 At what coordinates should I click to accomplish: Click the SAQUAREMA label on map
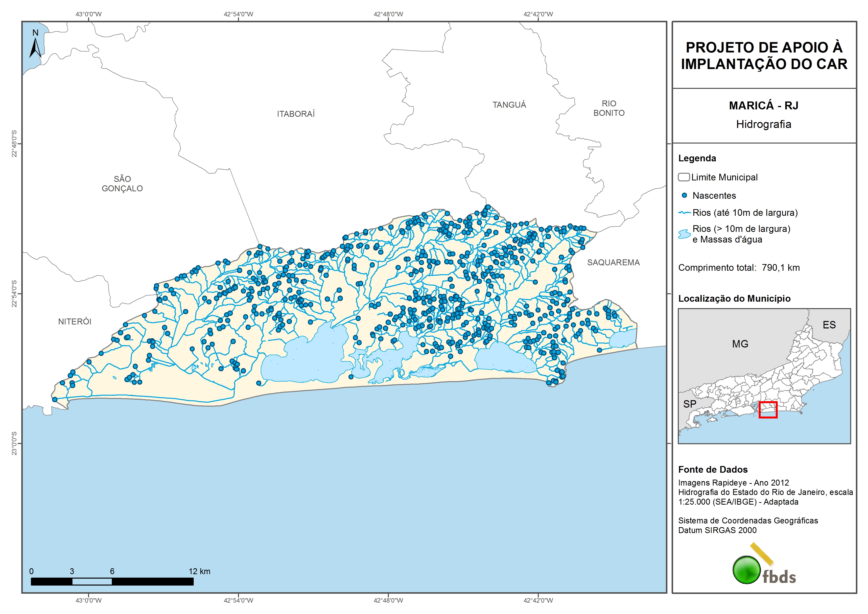click(x=613, y=263)
